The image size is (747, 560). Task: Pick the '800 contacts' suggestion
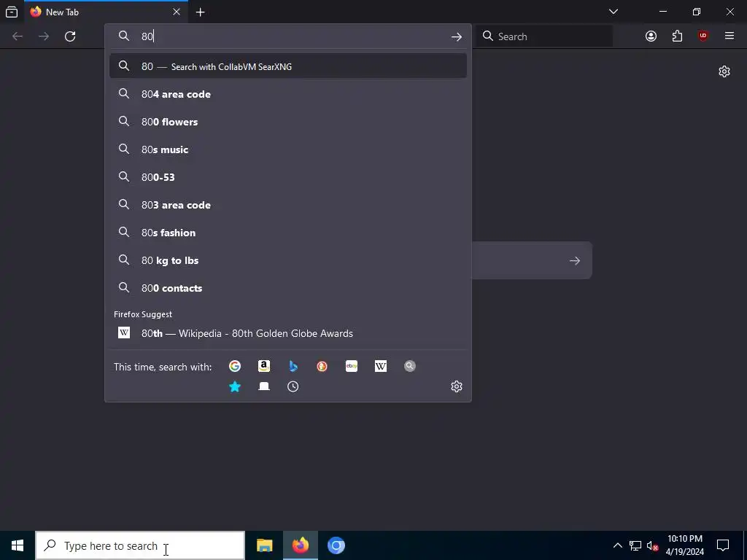click(287, 287)
